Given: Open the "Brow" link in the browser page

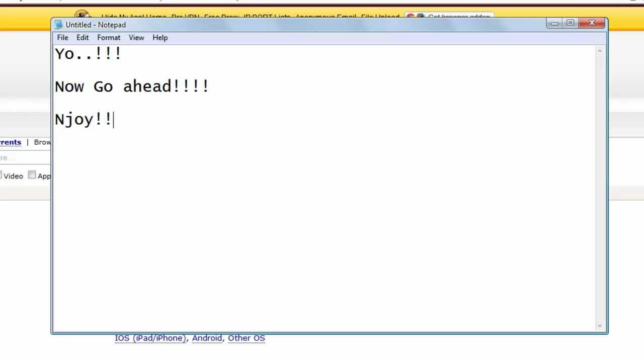Looking at the screenshot, I should tap(42, 142).
